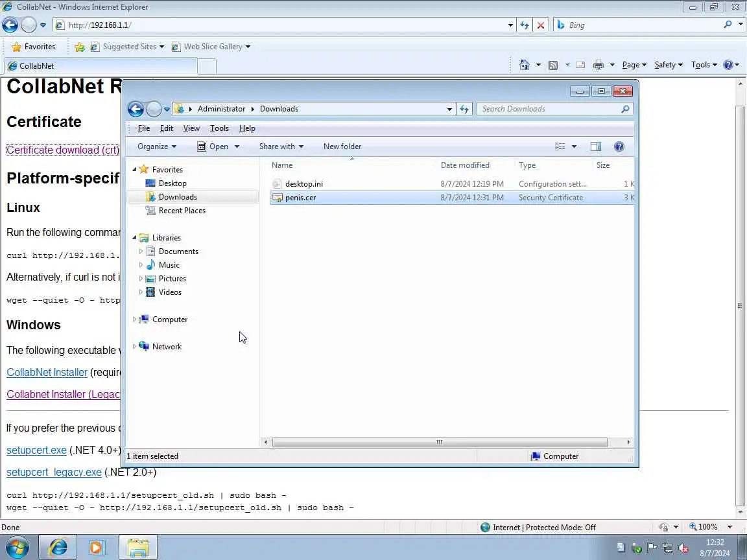Click the Read mail icon in IE
Viewport: 747px width, 560px height.
(580, 65)
